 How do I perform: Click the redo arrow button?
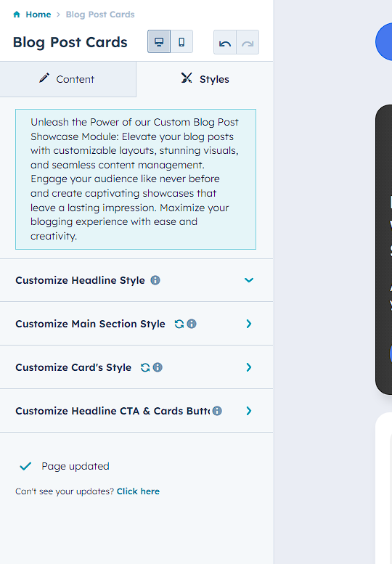[248, 42]
